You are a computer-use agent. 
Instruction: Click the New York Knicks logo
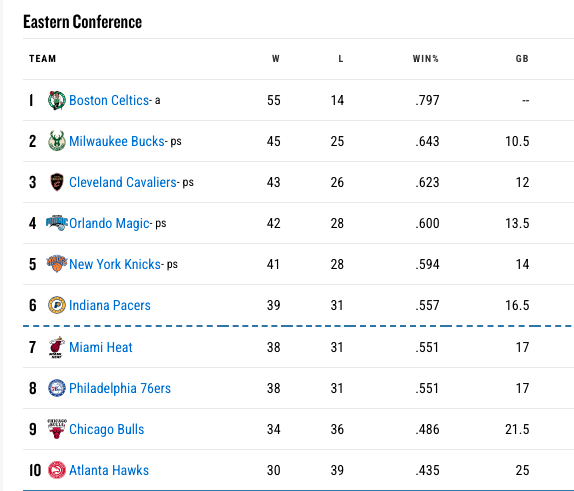(57, 264)
